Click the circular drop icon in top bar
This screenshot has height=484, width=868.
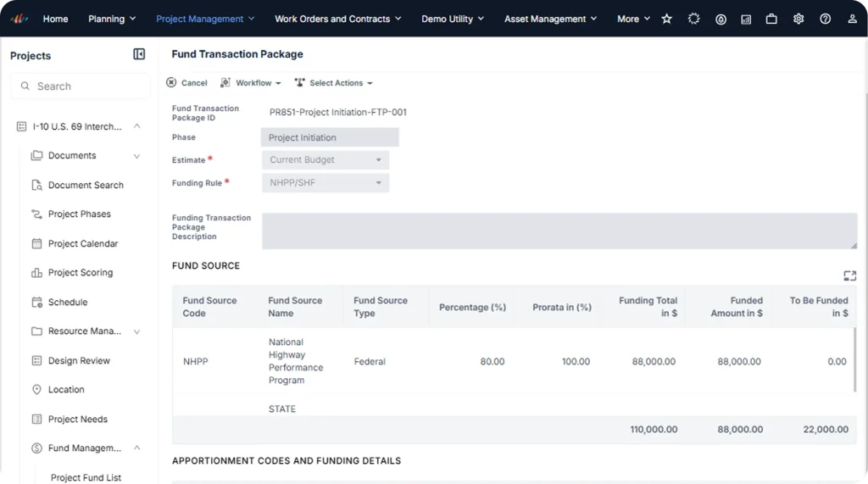tap(721, 19)
